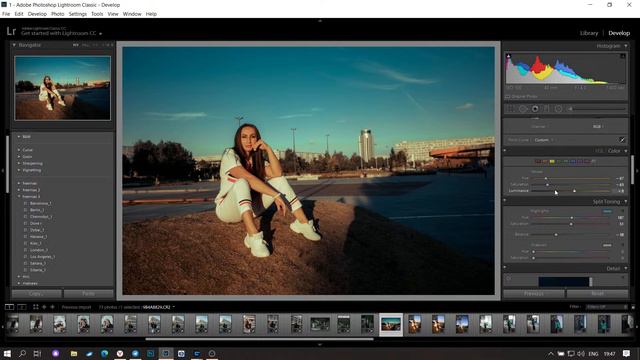This screenshot has width=640, height=360.
Task: Click the Paste button
Action: pyautogui.click(x=89, y=293)
